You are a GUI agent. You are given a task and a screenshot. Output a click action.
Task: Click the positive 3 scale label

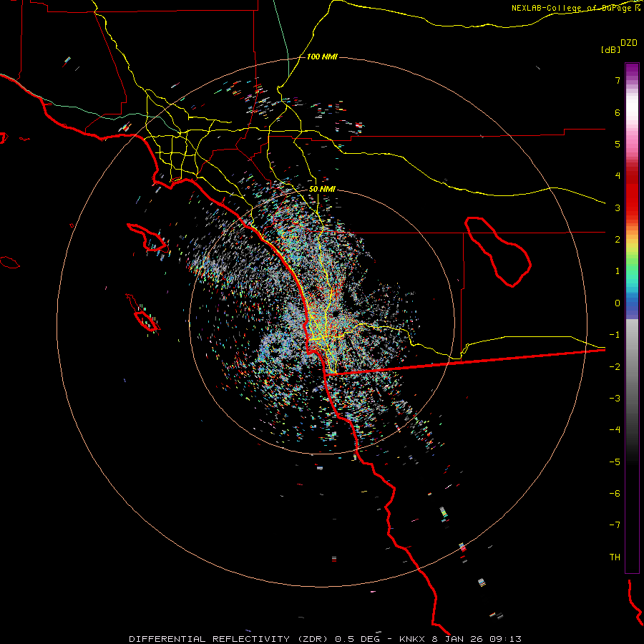coord(618,208)
